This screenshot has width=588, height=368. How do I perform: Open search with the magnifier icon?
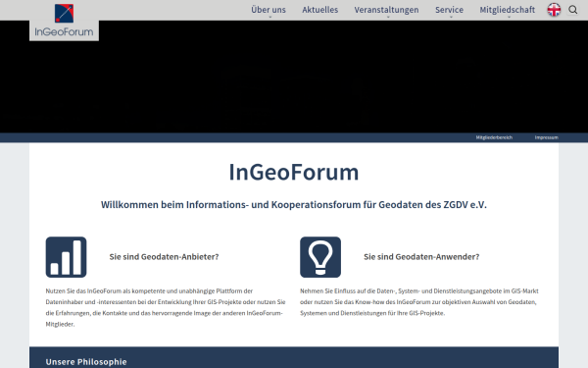point(573,10)
